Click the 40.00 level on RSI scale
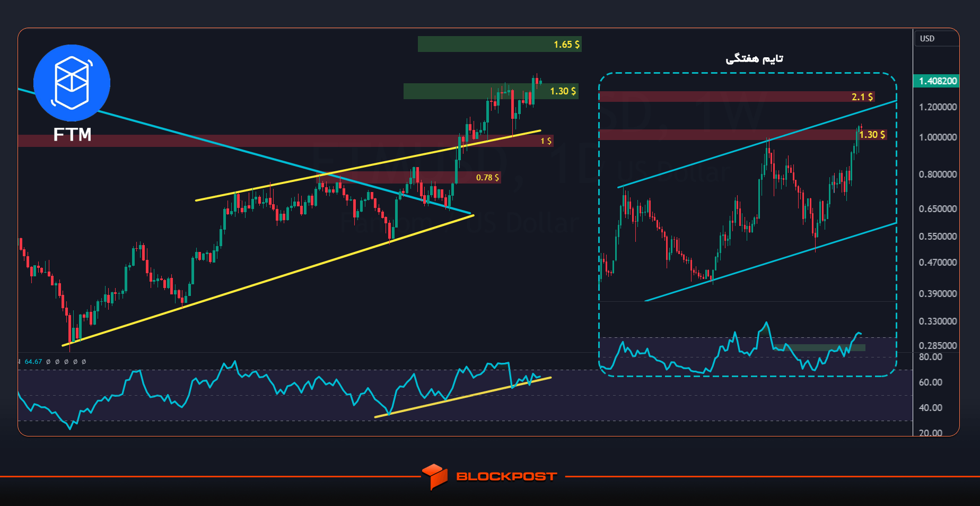 (930, 408)
